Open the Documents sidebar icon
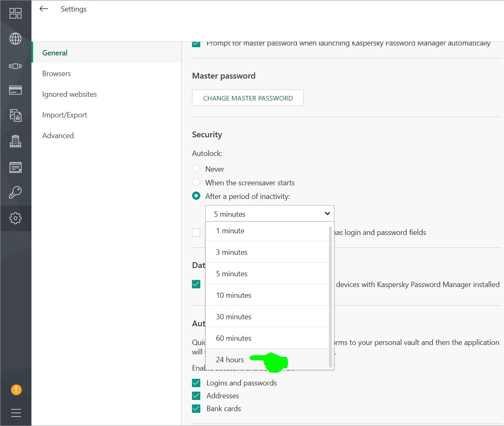This screenshot has height=426, width=504. click(15, 115)
